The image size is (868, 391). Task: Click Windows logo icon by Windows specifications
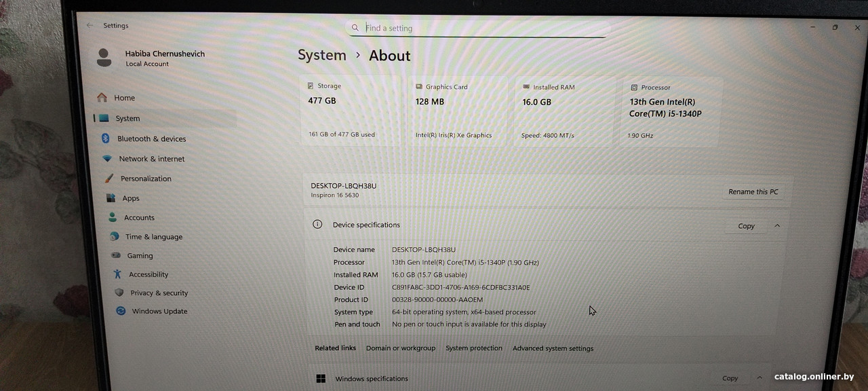[x=321, y=378]
